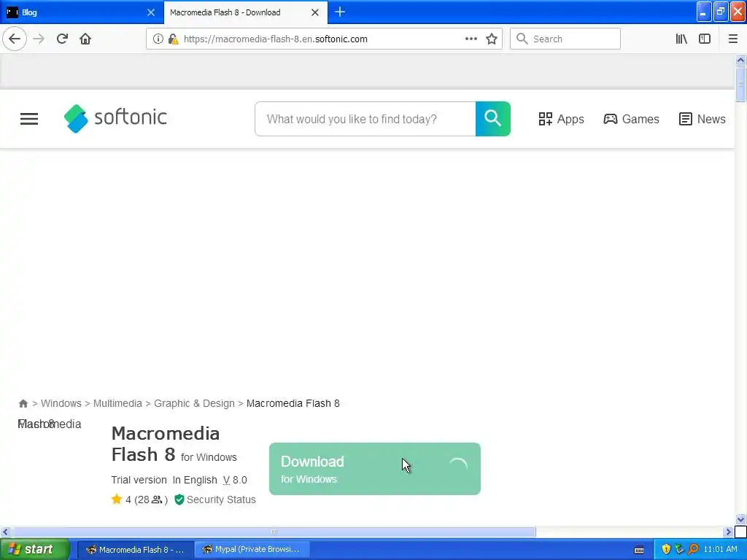747x560 pixels.
Task: Open the Windows start button
Action: [x=34, y=549]
